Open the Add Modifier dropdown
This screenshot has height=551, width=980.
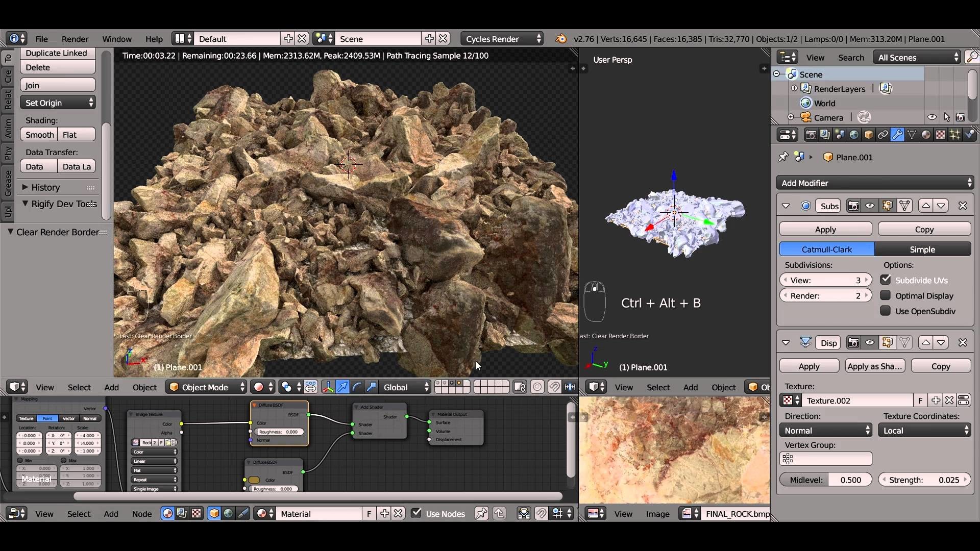point(875,183)
